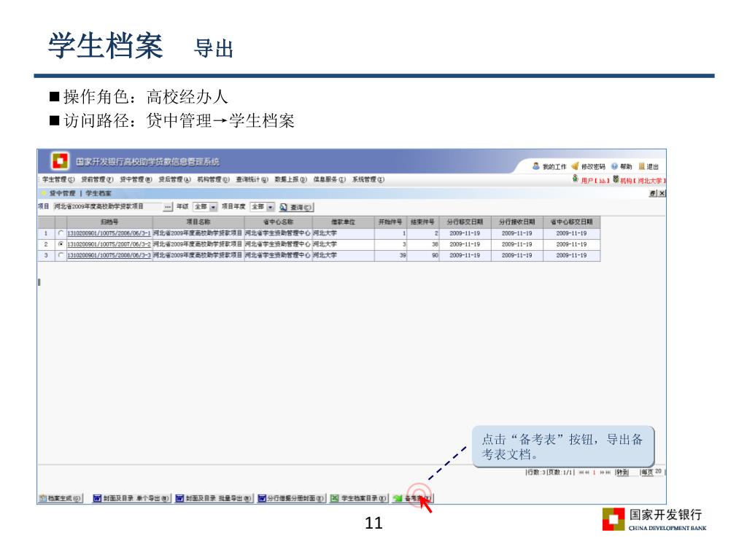Click 封面及目录 批量导出 Word button
The height and width of the screenshot is (560, 747).
coord(214,498)
